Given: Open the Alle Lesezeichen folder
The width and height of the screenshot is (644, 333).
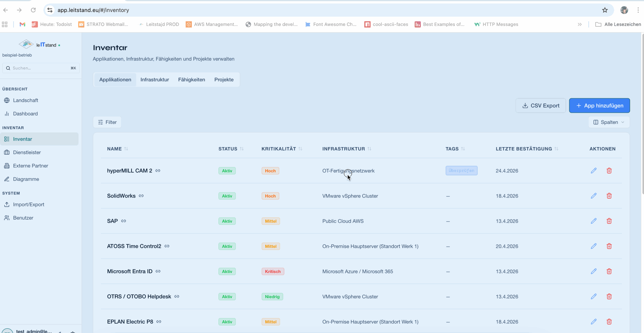Looking at the screenshot, I should pos(618,24).
